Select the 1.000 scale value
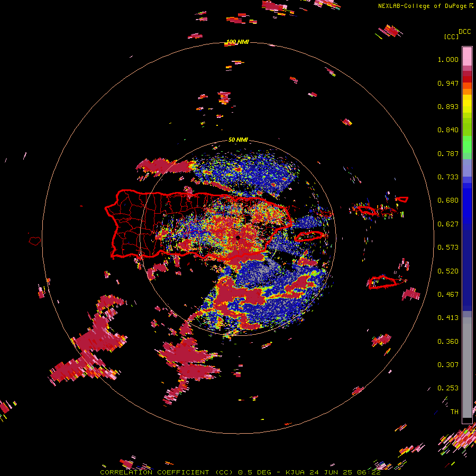Image resolution: width=476 pixels, height=476 pixels. tap(448, 59)
